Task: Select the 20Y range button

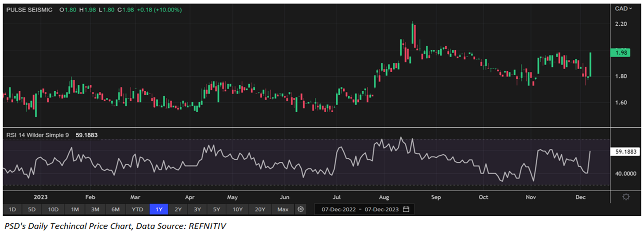Action: pyautogui.click(x=260, y=209)
